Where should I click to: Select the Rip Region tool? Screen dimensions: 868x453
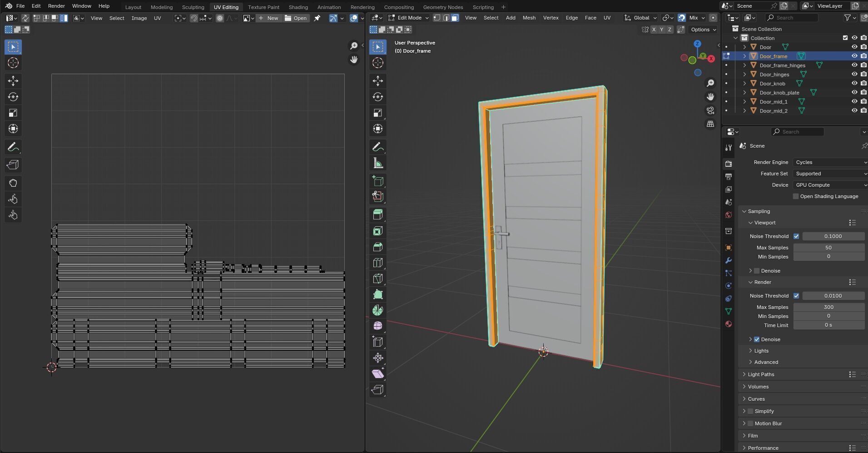coord(377,390)
